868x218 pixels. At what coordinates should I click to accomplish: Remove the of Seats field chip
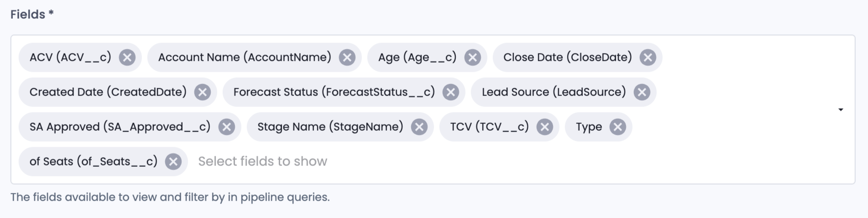pos(173,162)
